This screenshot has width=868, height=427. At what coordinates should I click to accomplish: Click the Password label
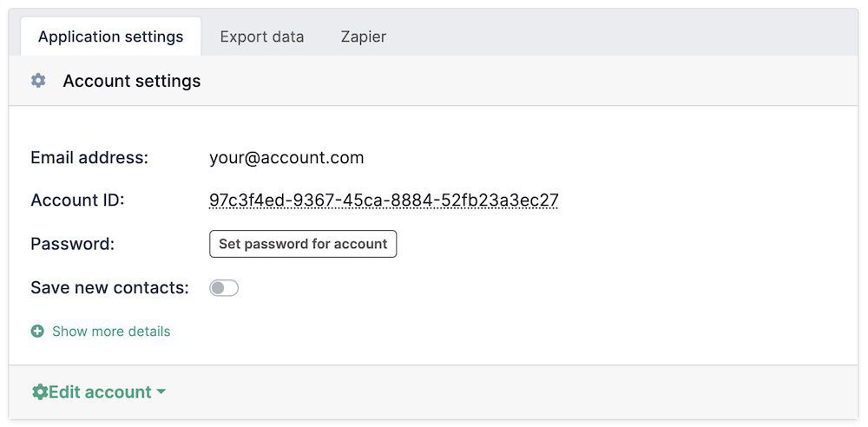click(72, 244)
